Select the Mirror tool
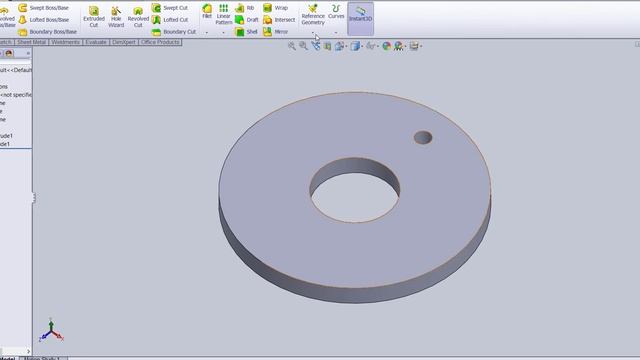 point(276,31)
